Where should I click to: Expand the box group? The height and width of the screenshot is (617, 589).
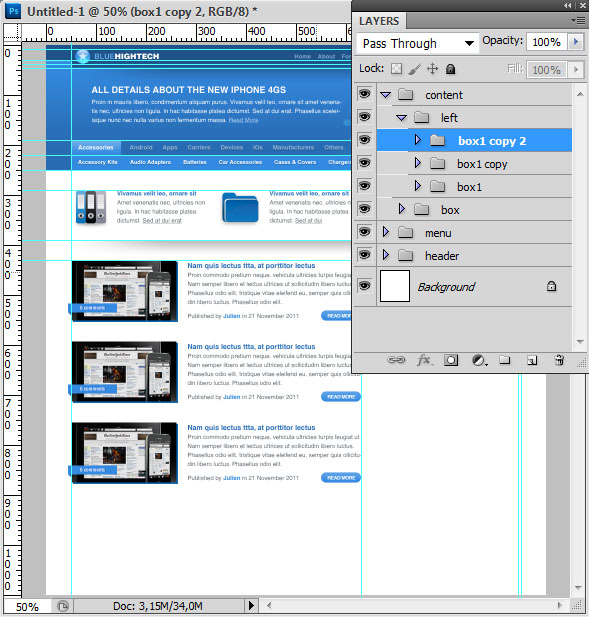pos(402,209)
